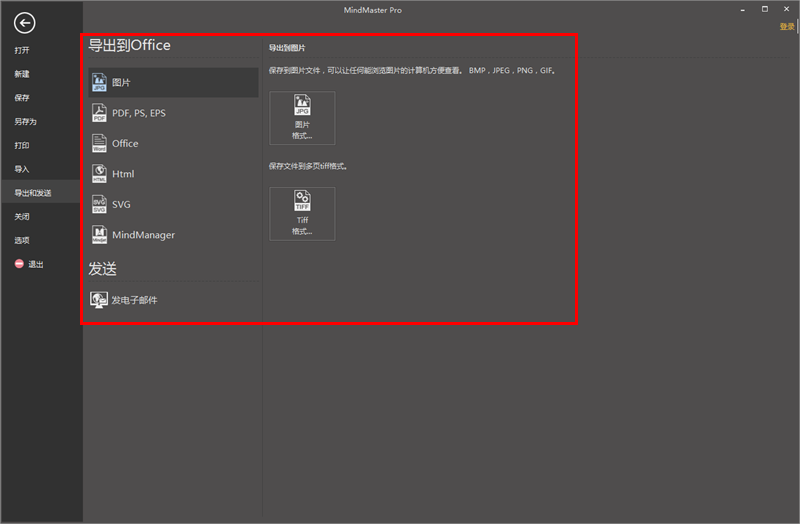Select the 图片 JPG export option

pyautogui.click(x=120, y=83)
